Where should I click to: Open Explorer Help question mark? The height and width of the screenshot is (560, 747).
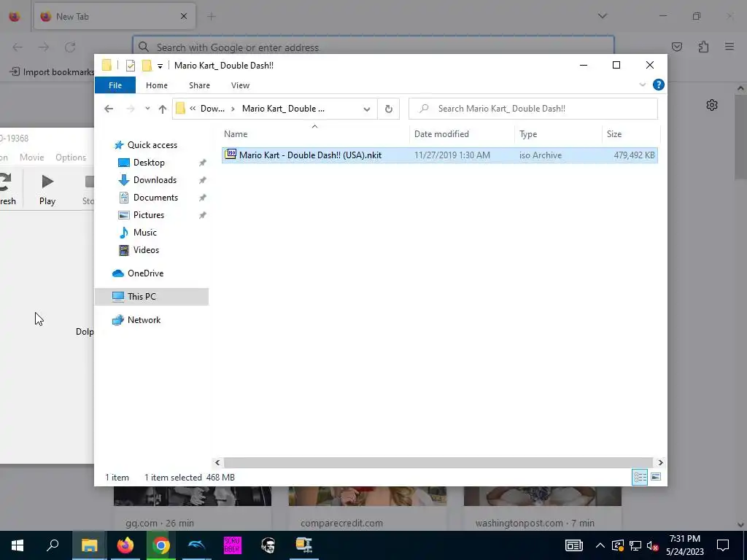click(659, 85)
